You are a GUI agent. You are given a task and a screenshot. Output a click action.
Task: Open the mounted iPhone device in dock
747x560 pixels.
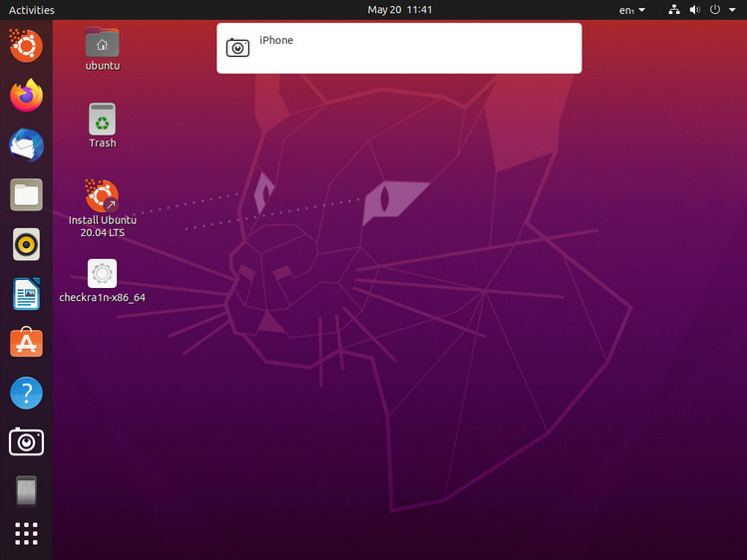(x=27, y=490)
